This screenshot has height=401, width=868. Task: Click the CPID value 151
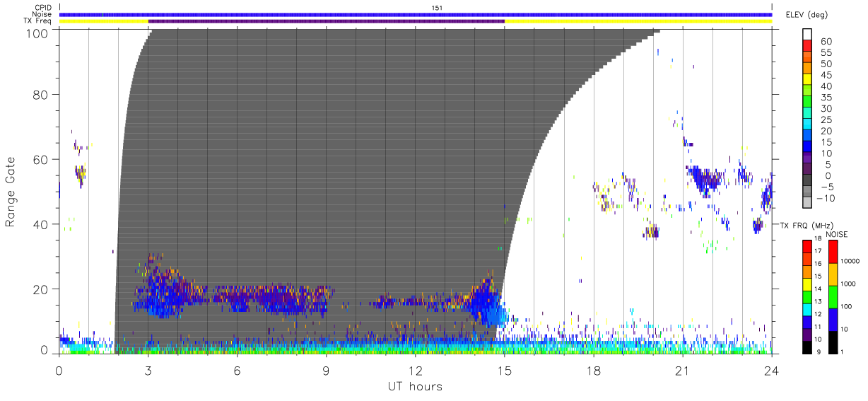[437, 8]
